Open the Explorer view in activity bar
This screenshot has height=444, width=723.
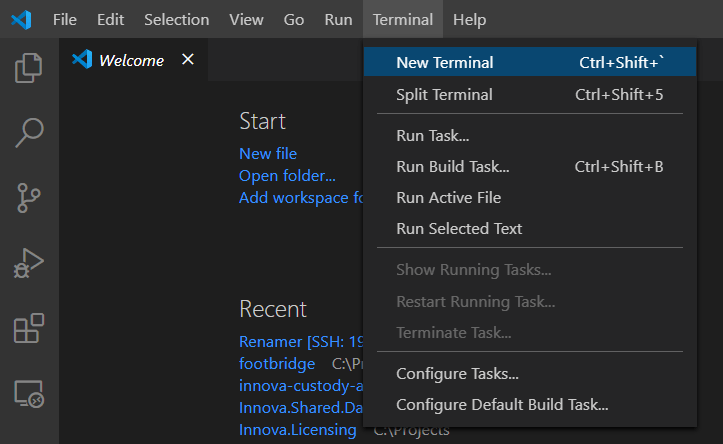point(29,68)
